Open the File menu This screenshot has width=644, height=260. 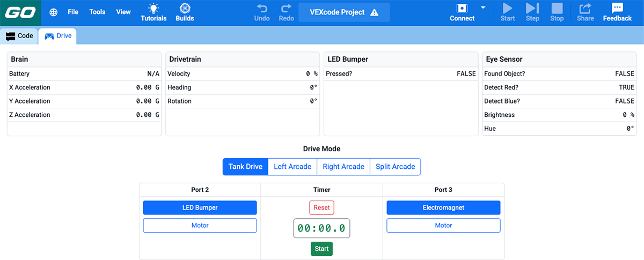[73, 12]
